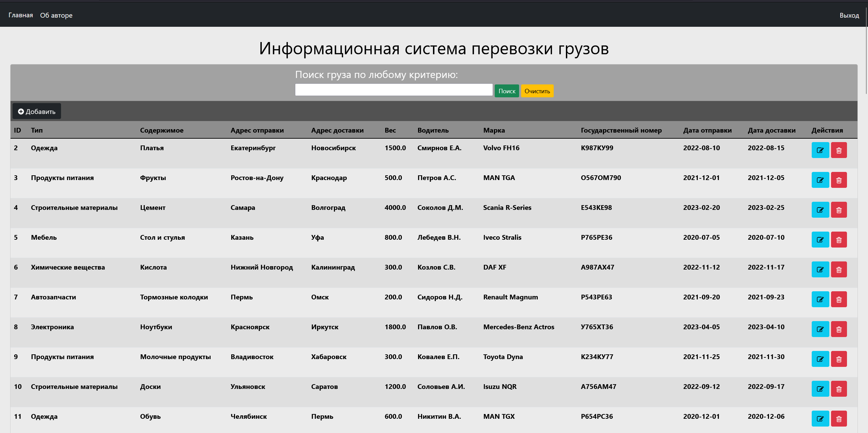Delete the Scania R-Series shipment
Image resolution: width=868 pixels, height=433 pixels.
pos(839,210)
